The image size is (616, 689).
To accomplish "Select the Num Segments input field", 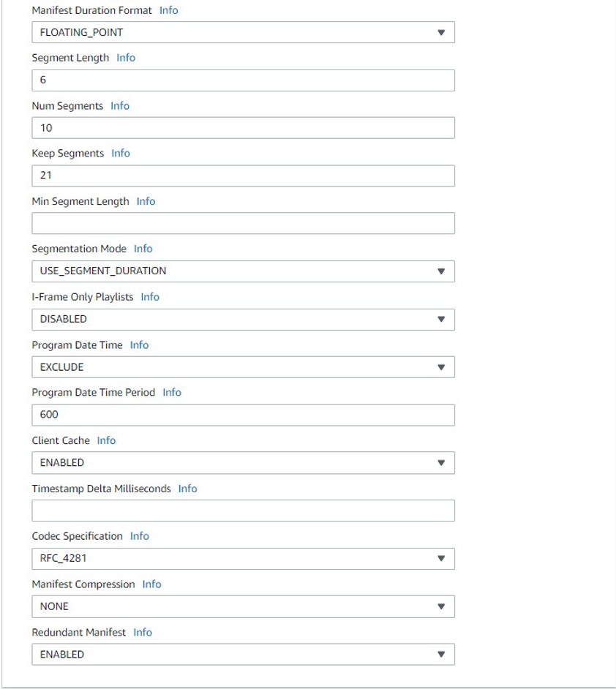I will point(243,127).
